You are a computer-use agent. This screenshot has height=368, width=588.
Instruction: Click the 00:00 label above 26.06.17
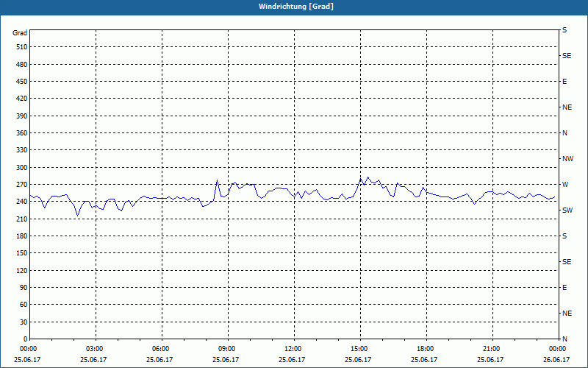pos(556,348)
